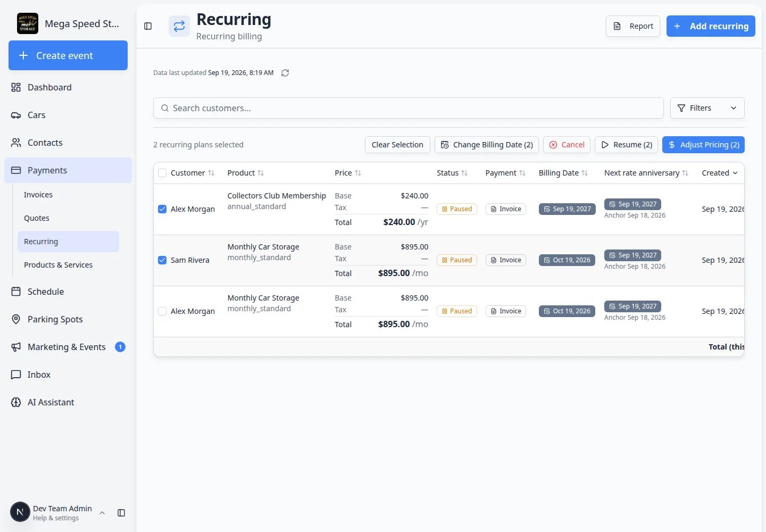Click the Mega Speed Storage logo

tap(28, 23)
